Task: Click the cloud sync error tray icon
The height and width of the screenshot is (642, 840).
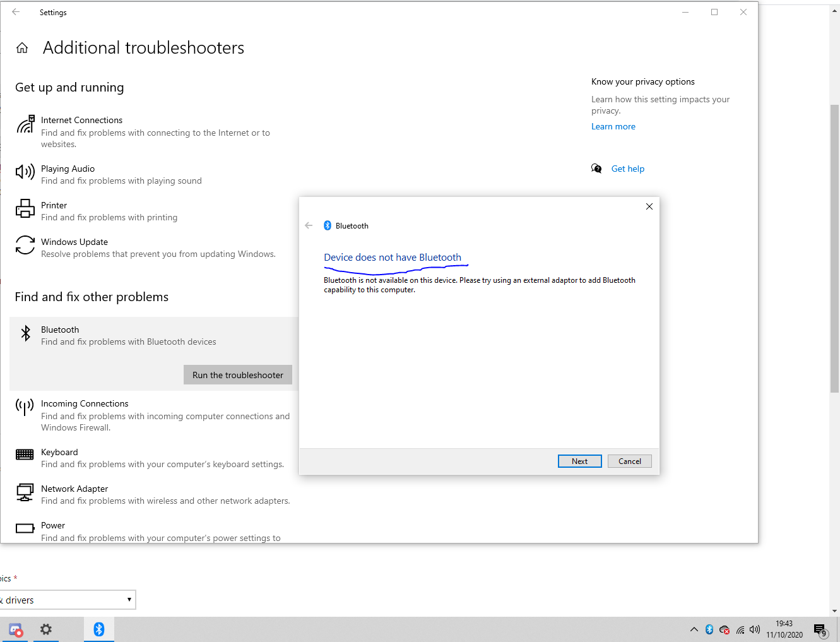Action: (x=725, y=630)
